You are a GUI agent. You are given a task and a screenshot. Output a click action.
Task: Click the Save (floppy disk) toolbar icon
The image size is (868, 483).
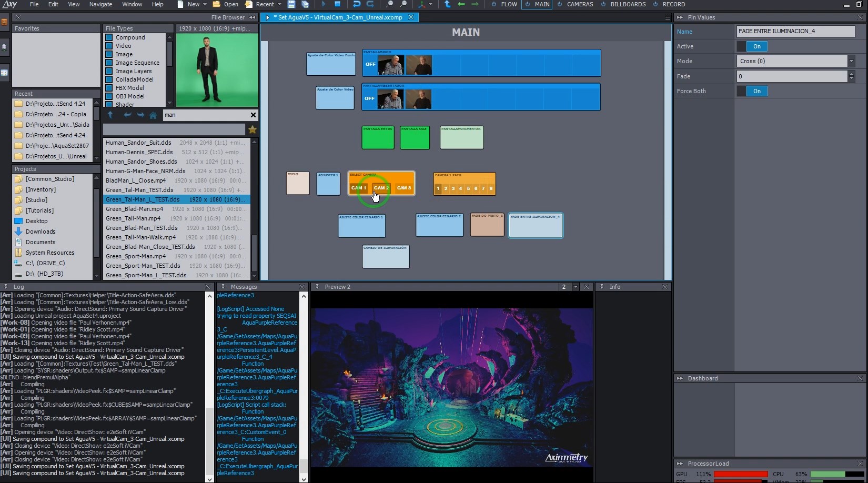(291, 4)
